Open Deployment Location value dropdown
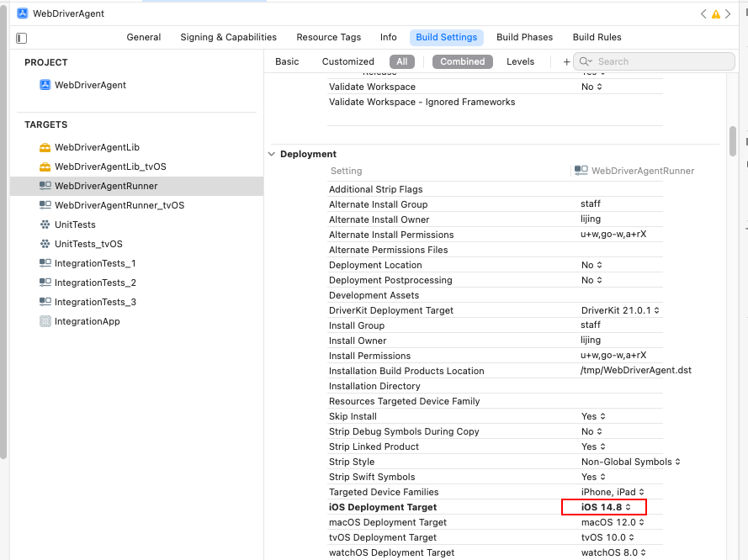748x560 pixels. pos(592,265)
